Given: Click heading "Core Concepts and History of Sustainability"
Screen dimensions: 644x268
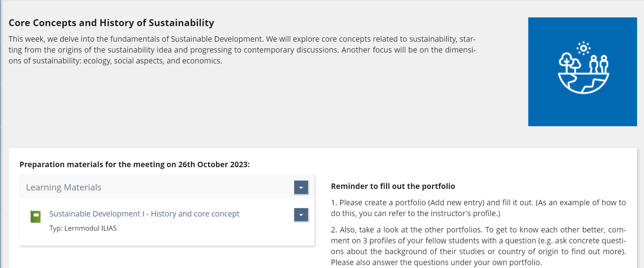Looking at the screenshot, I should tap(111, 23).
